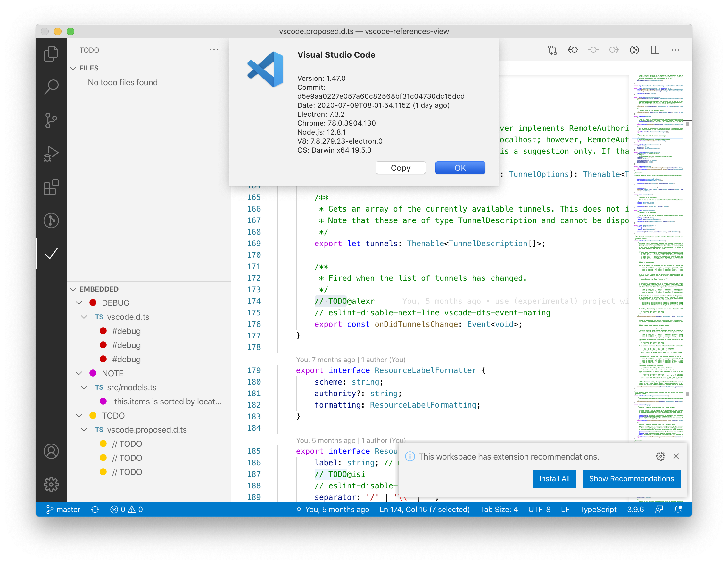Viewport: 728px width, 564px height.
Task: Dismiss the About dialog with OK
Action: coord(460,168)
